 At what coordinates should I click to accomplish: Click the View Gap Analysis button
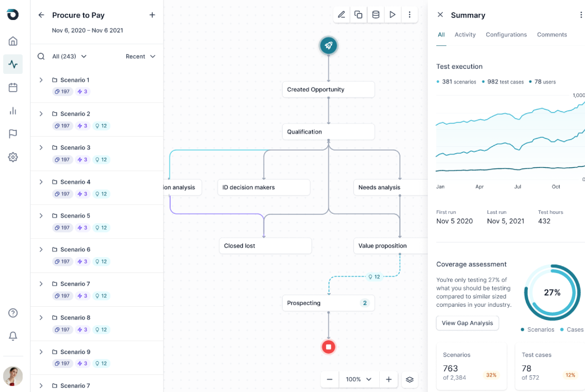coord(467,323)
